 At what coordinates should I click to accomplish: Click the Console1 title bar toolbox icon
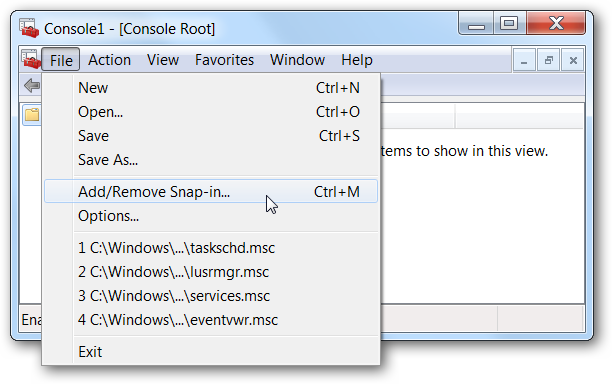pyautogui.click(x=29, y=28)
